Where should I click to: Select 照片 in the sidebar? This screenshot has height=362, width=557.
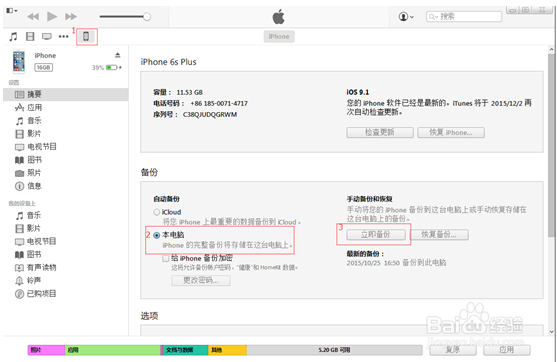(x=65, y=173)
